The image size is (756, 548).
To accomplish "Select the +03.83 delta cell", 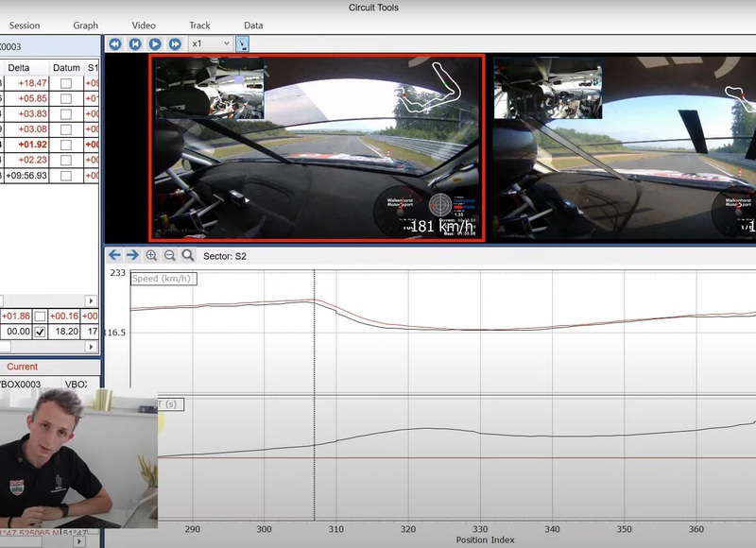I will 26,114.
